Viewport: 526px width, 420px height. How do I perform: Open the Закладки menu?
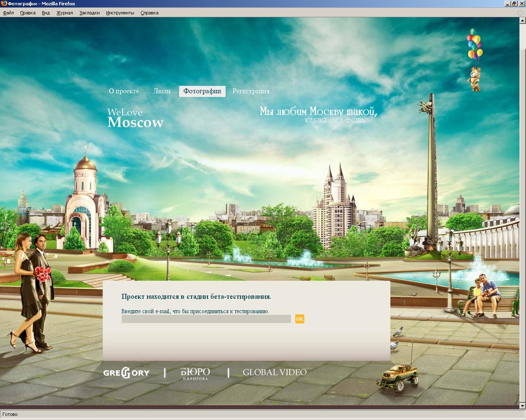tap(90, 13)
